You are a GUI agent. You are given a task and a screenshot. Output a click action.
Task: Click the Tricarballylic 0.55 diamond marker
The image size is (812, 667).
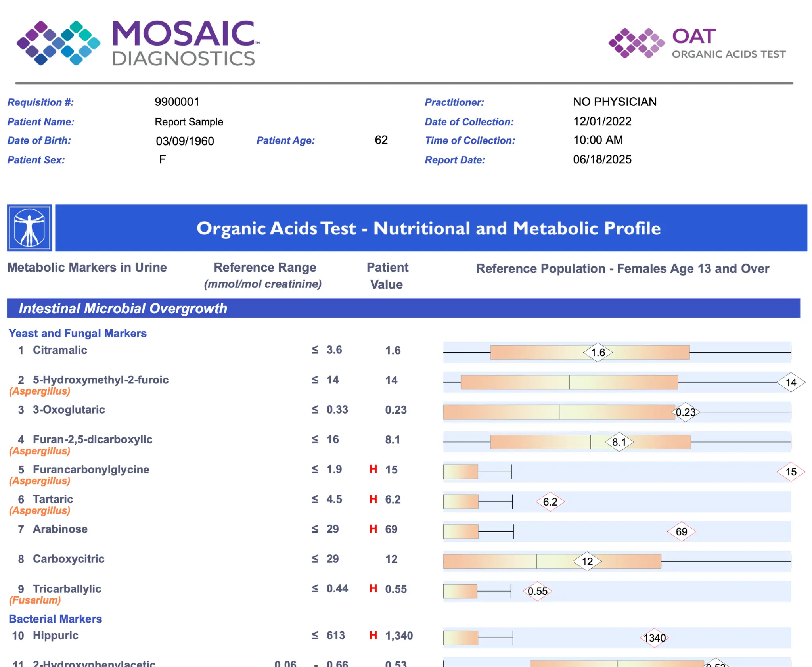pos(537,591)
